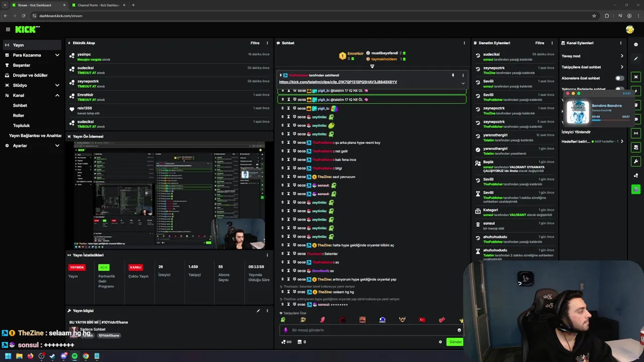Open a new browser tab
Image resolution: width=644 pixels, height=362 pixels.
point(133,5)
